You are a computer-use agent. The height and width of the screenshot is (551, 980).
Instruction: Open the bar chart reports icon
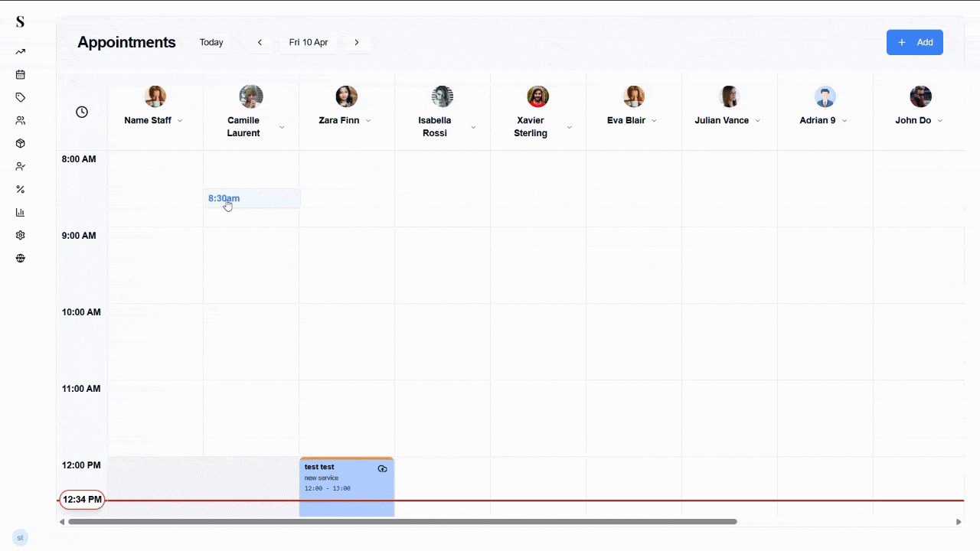tap(21, 213)
